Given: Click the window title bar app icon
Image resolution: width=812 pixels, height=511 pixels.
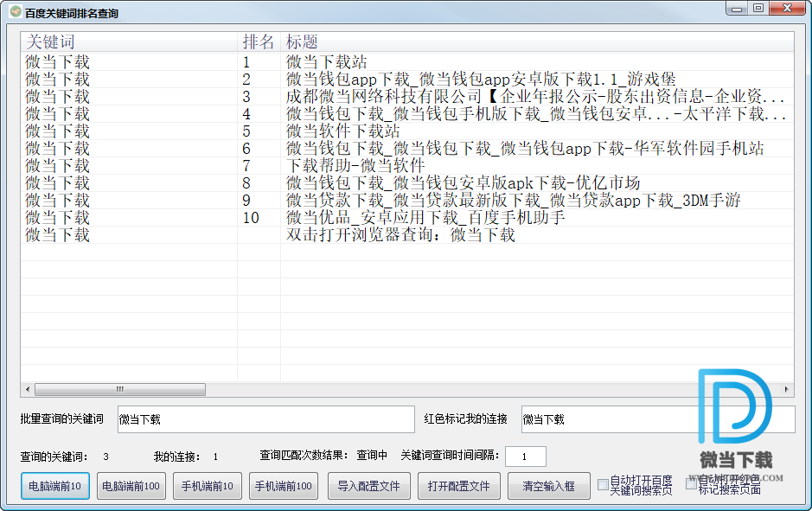Looking at the screenshot, I should [16, 11].
